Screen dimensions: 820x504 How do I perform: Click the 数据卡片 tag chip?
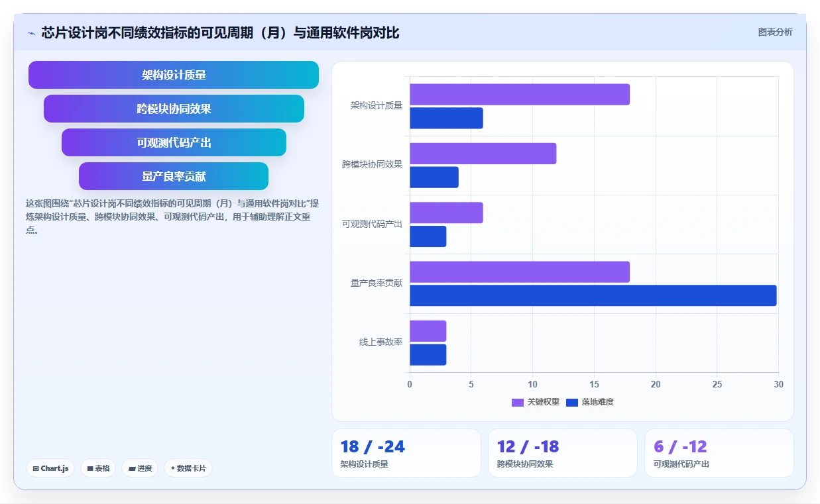point(188,468)
